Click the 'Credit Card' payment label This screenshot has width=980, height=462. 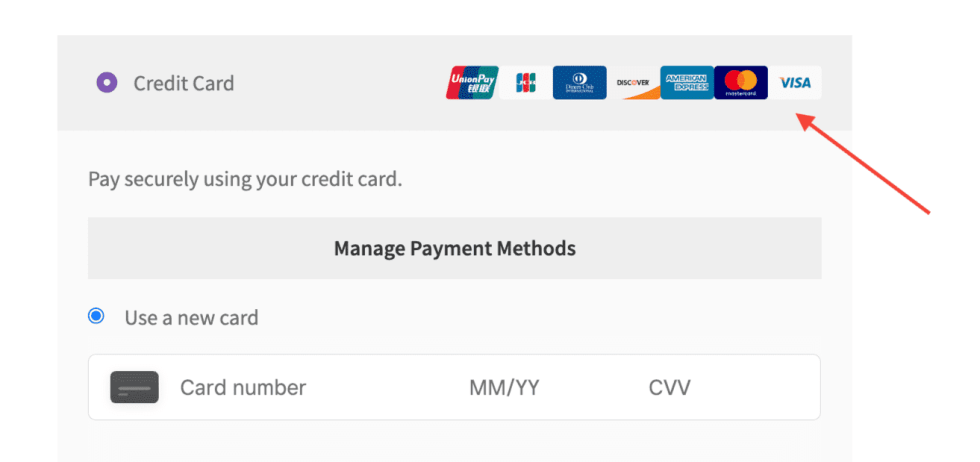click(x=184, y=83)
